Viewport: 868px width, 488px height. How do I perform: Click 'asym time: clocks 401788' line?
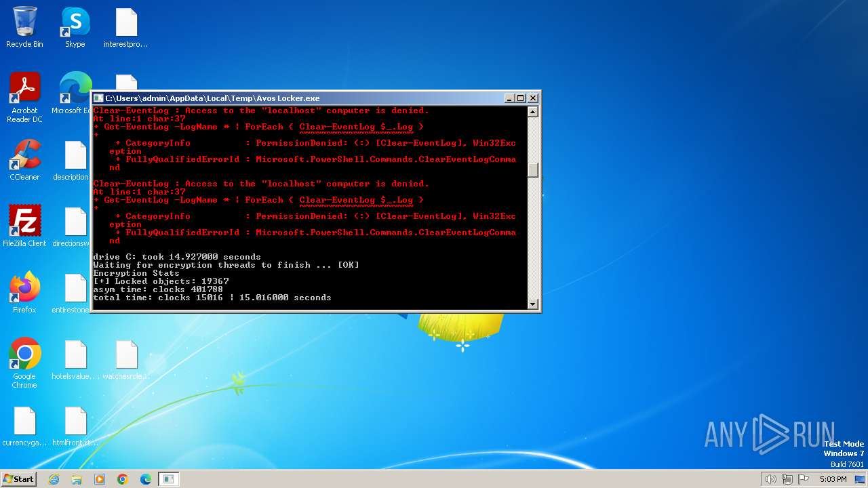point(158,289)
